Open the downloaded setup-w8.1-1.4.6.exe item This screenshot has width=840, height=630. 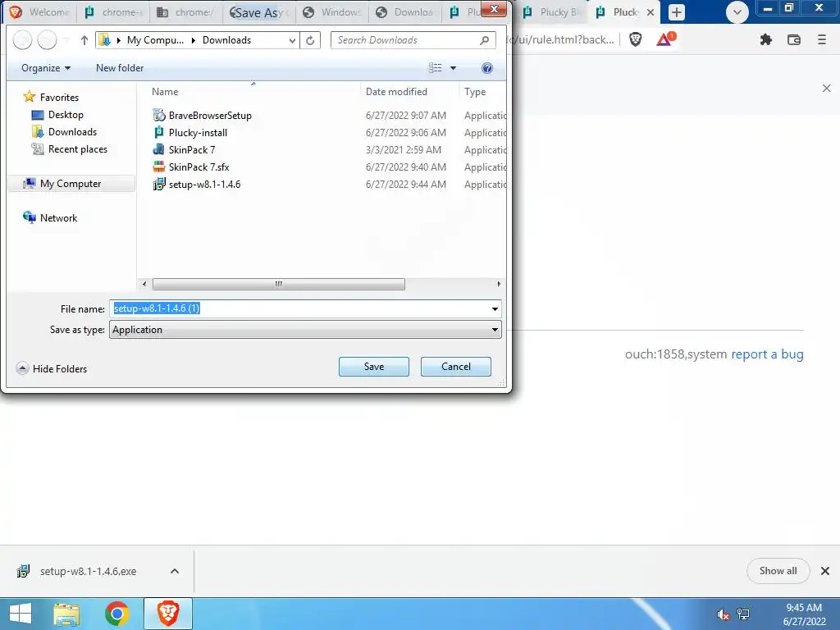click(x=88, y=571)
